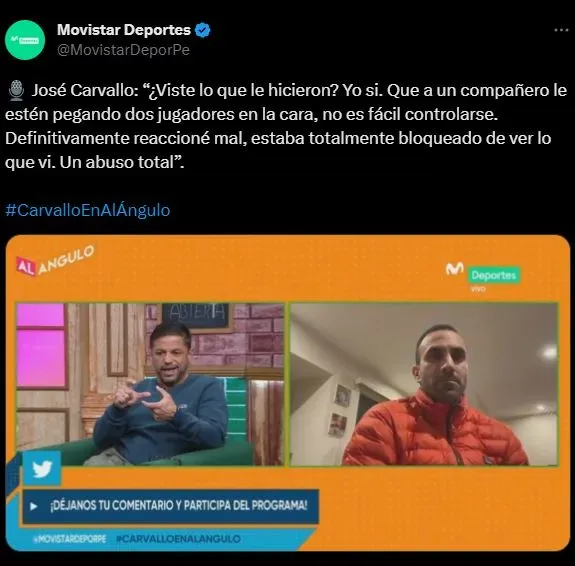Open the Movistar Deportes account name
The height and width of the screenshot is (566, 575).
(124, 30)
